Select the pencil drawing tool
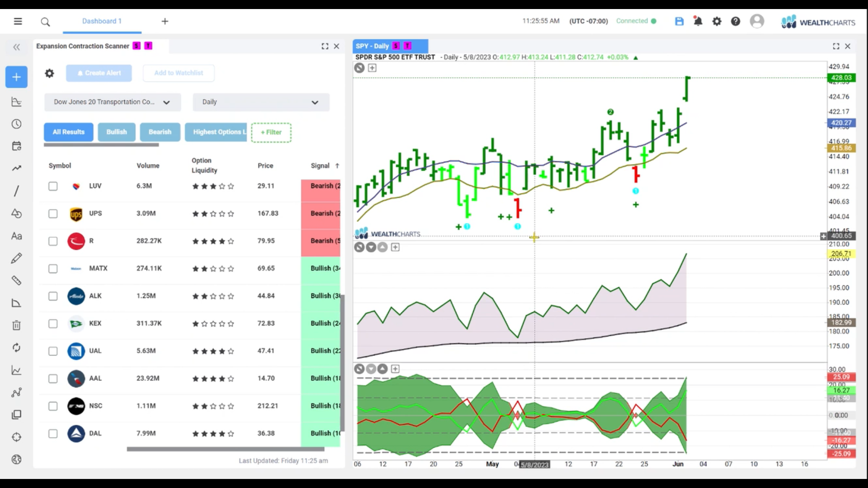Screen dimensions: 868x488 pos(16,258)
